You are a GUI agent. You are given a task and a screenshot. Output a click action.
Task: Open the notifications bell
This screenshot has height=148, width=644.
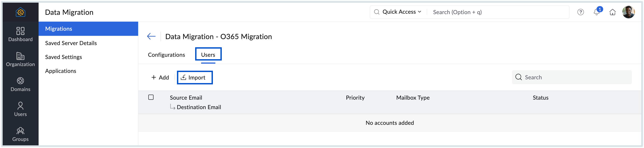pyautogui.click(x=597, y=12)
